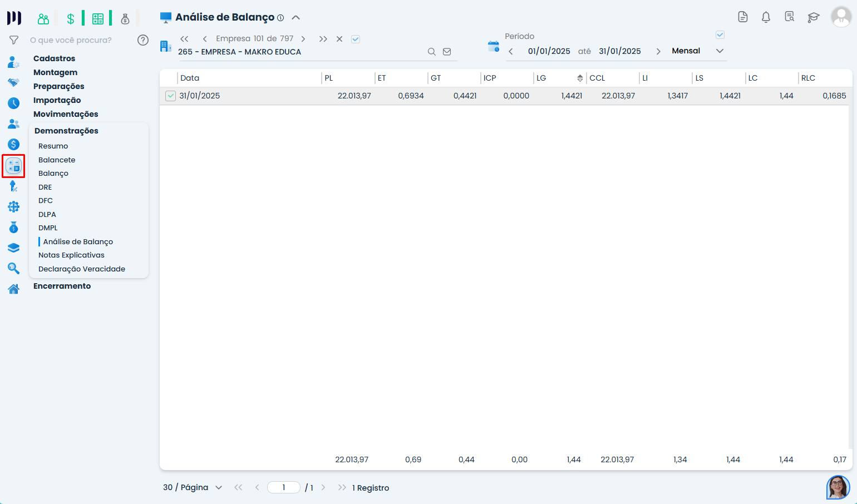
Task: Collapse the Análise de Balanço title chevron
Action: click(296, 18)
